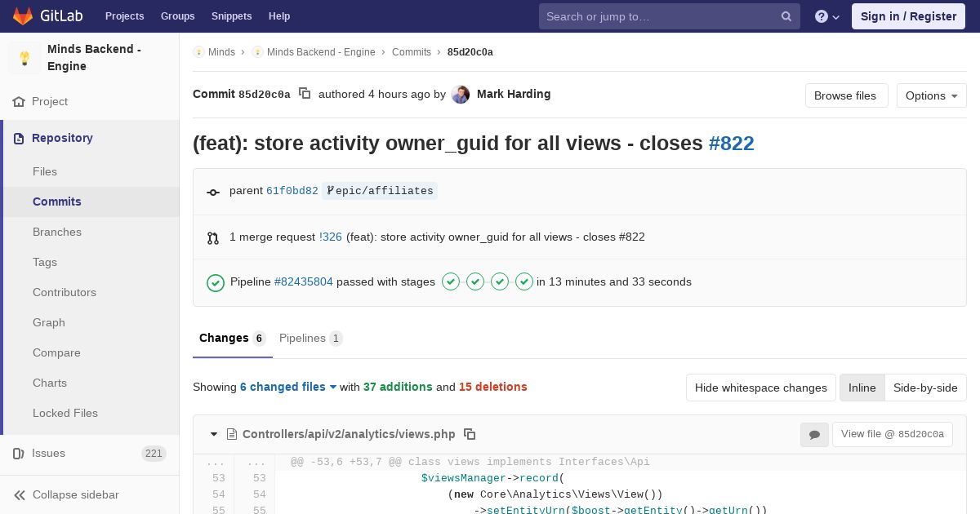Open Branches in sidebar

(57, 232)
